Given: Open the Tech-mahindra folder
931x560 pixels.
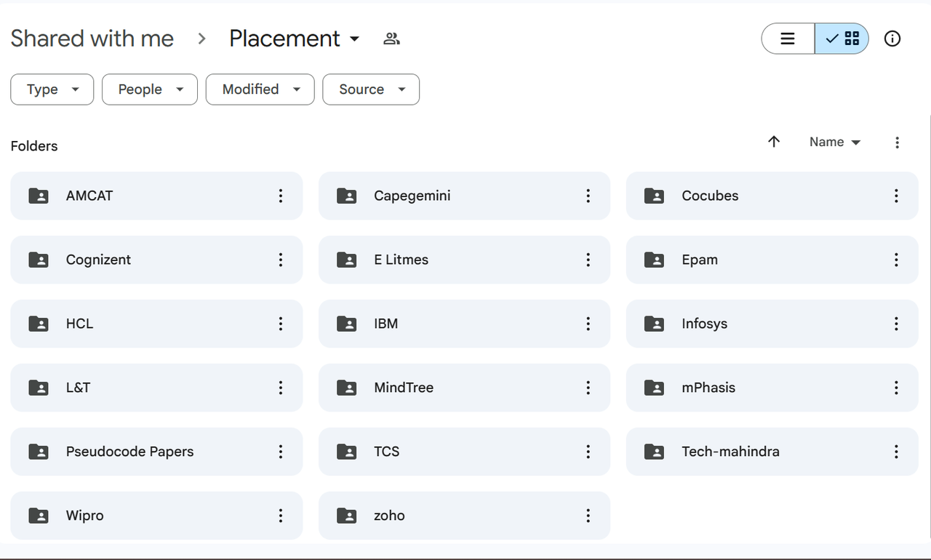Looking at the screenshot, I should tap(730, 452).
